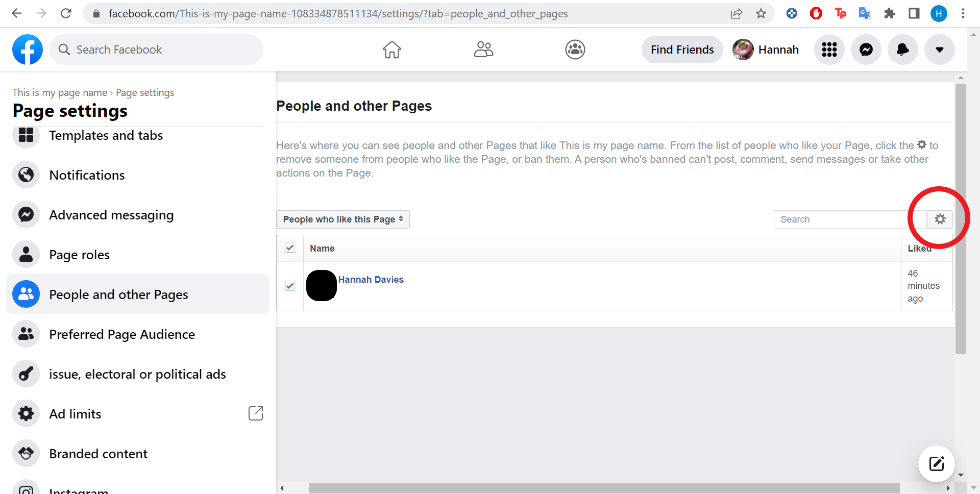This screenshot has width=980, height=494.
Task: Uncheck the Hannah Davies row checkbox
Action: [x=290, y=286]
